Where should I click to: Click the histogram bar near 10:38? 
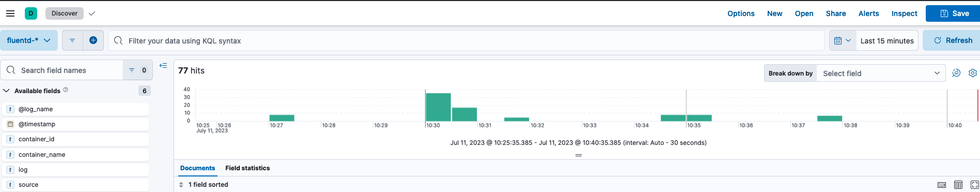[830, 119]
